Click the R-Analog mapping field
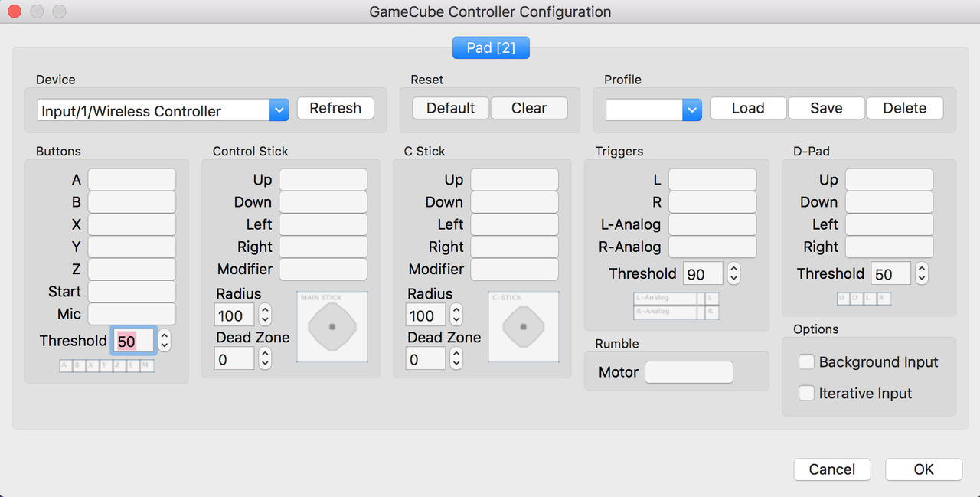980x497 pixels. (x=713, y=247)
